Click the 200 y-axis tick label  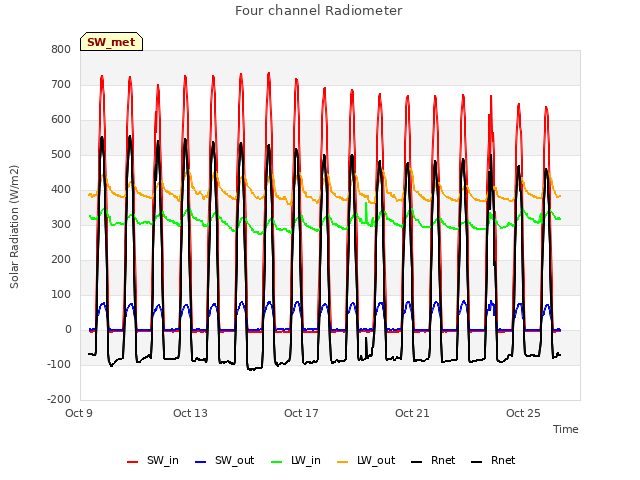[x=61, y=260]
